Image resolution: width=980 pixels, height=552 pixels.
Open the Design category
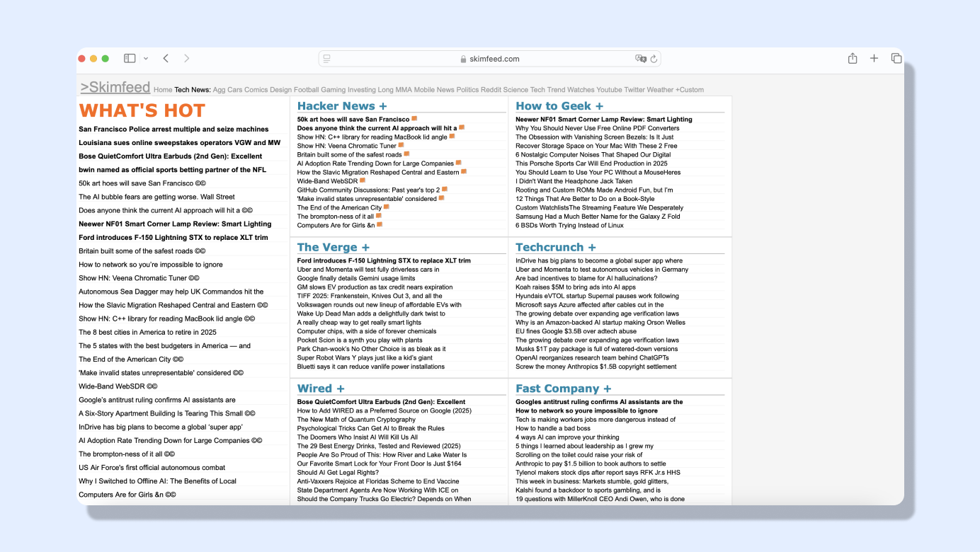[280, 90]
